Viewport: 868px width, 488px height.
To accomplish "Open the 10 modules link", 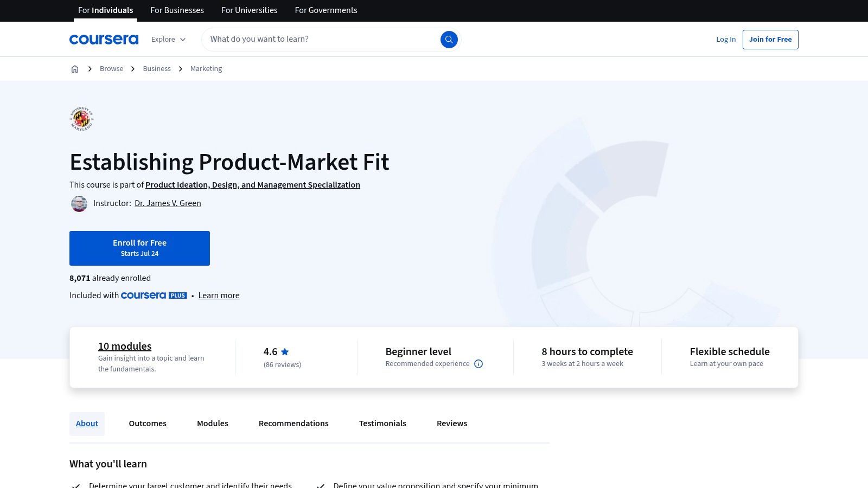I will point(125,346).
